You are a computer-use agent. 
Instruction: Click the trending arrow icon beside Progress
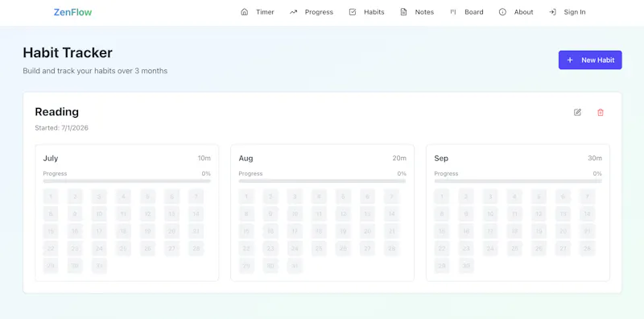pos(293,12)
